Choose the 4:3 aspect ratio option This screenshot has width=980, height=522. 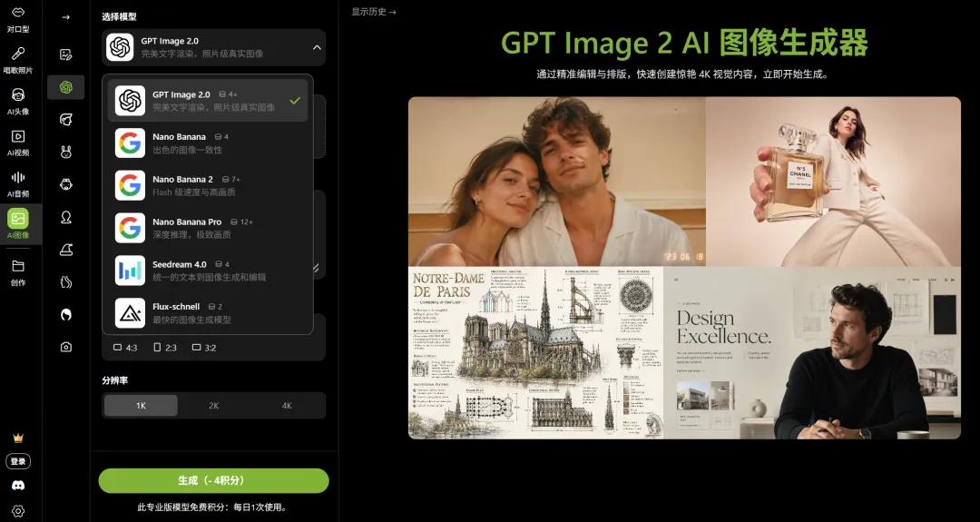[x=125, y=348]
